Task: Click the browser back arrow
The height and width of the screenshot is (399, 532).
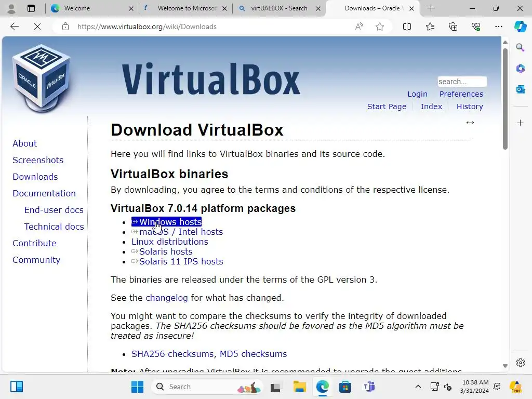Action: click(14, 26)
